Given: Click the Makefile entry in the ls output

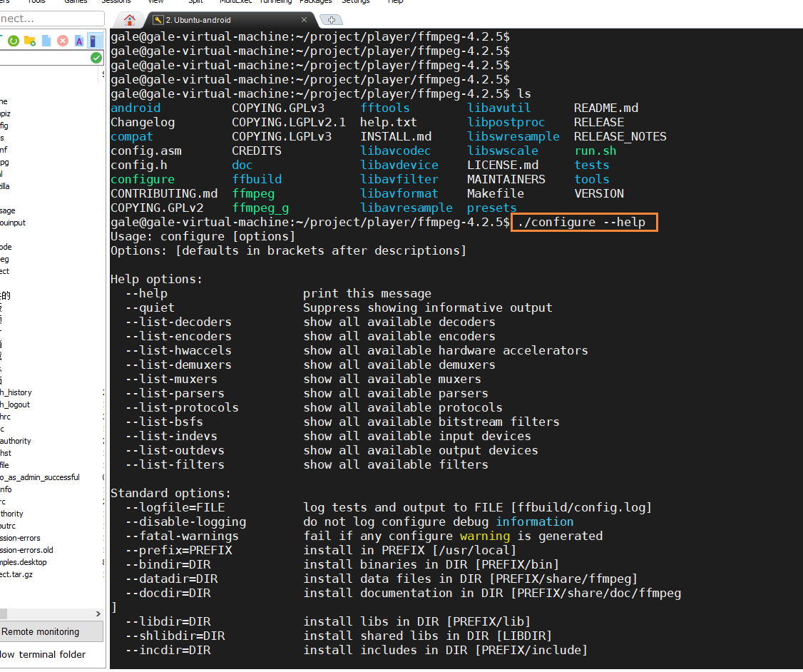Looking at the screenshot, I should [495, 193].
